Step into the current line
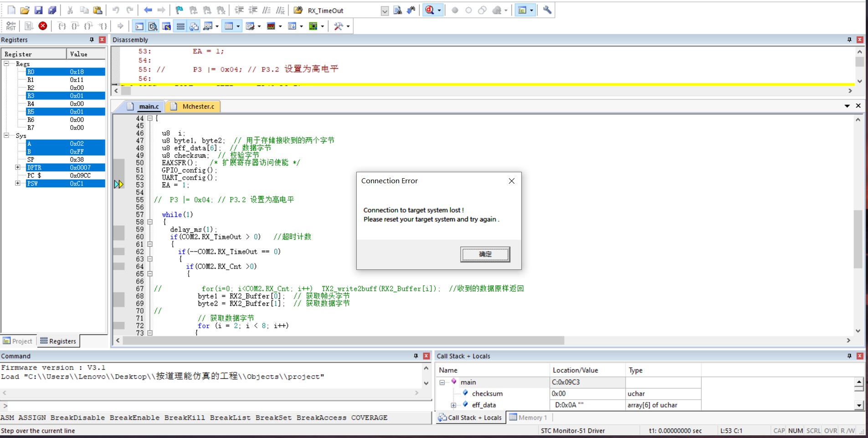 (x=62, y=26)
